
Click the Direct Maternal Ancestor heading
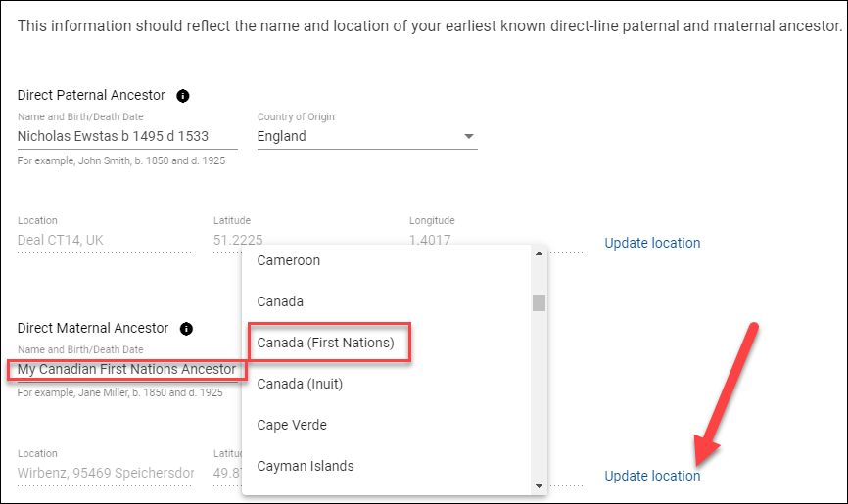point(93,328)
